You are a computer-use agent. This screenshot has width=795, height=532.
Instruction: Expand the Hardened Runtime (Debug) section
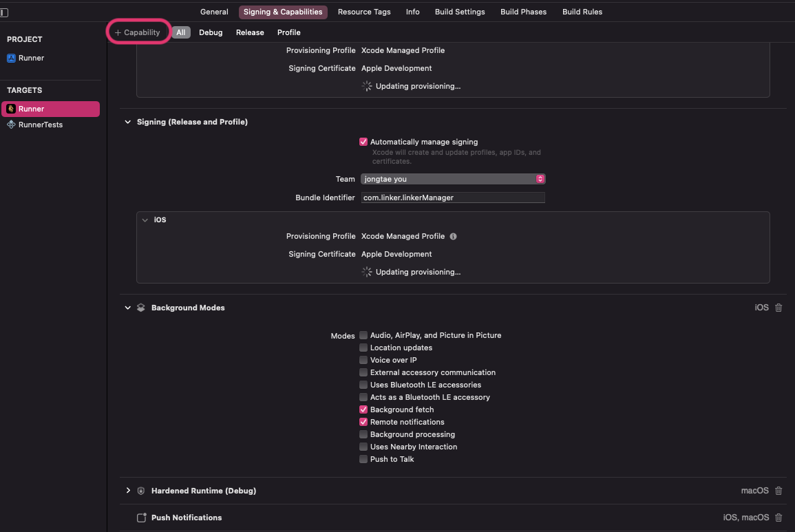(127, 491)
